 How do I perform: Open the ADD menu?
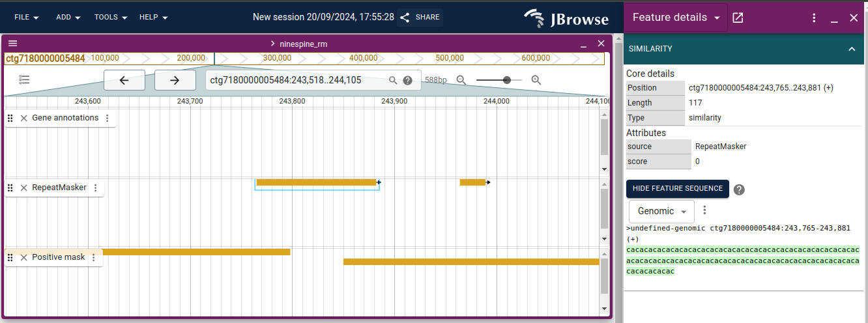tap(68, 18)
